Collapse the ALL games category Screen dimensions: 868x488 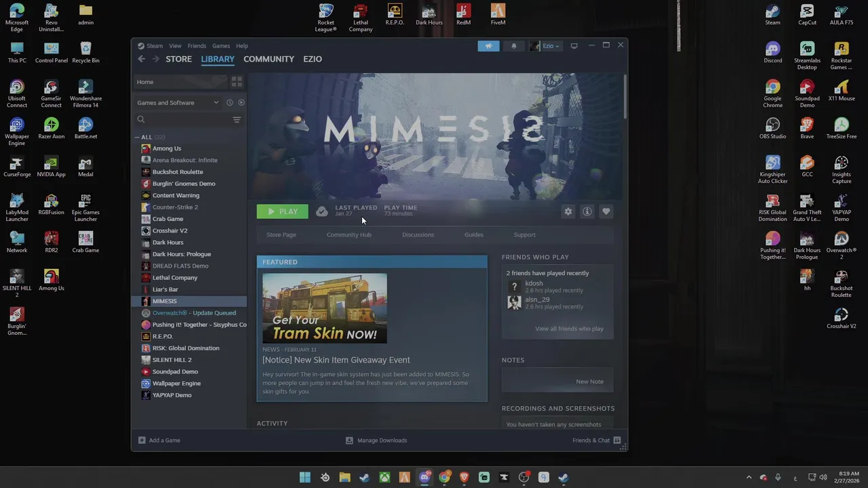[136, 137]
